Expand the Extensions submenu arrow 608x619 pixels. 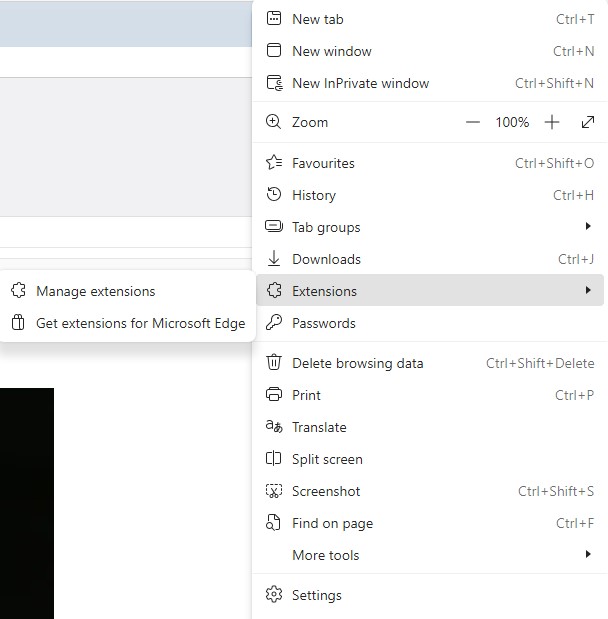(588, 291)
